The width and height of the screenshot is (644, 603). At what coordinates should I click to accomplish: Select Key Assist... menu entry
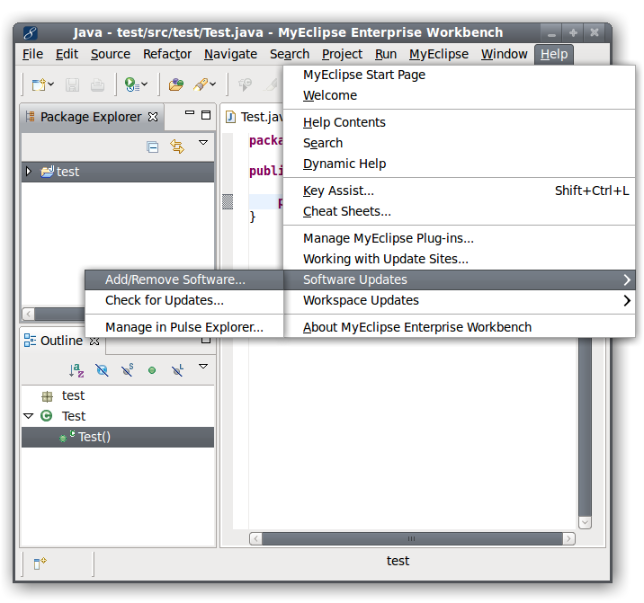(x=459, y=191)
